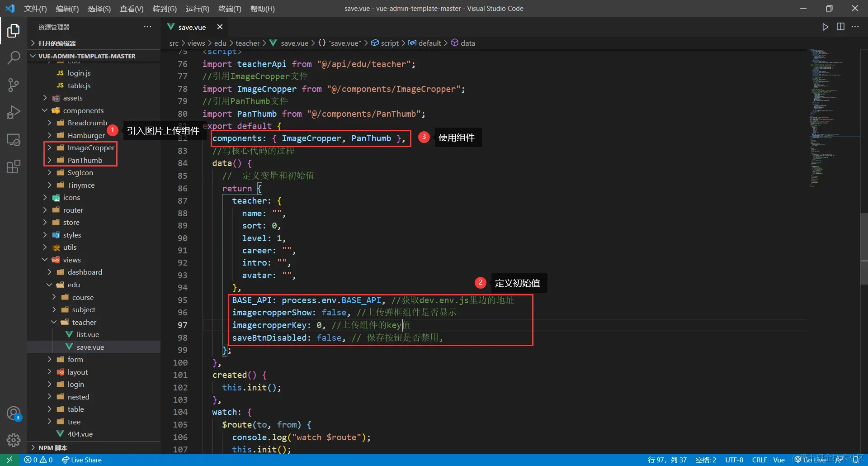Screen dimensions: 868x466
Task: Open login.js in the file tree
Action: (x=94, y=73)
